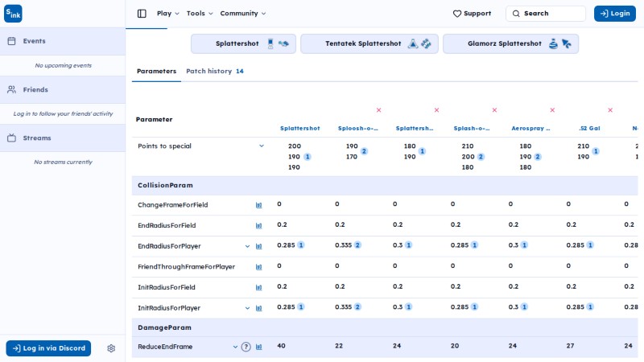
Task: Expand the Points to special row
Action: (262, 146)
